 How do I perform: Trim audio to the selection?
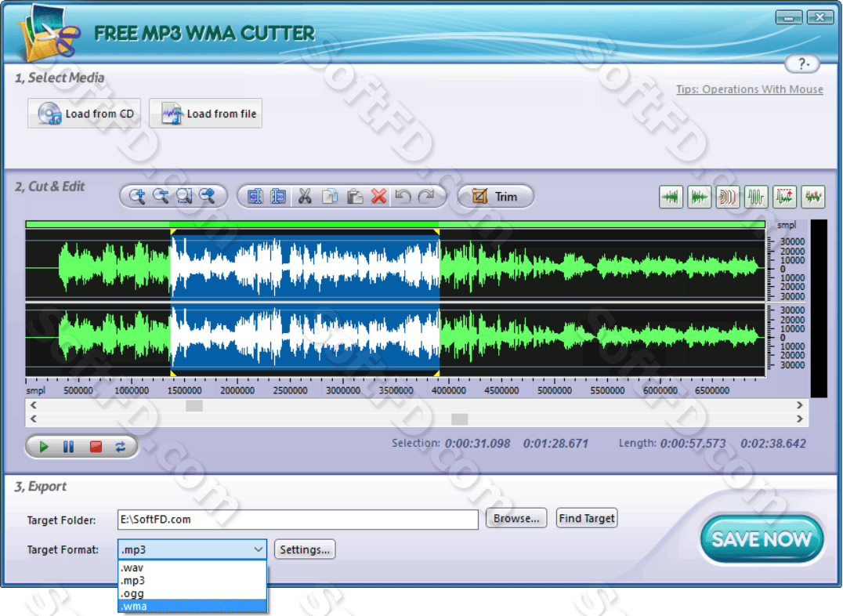click(x=495, y=197)
